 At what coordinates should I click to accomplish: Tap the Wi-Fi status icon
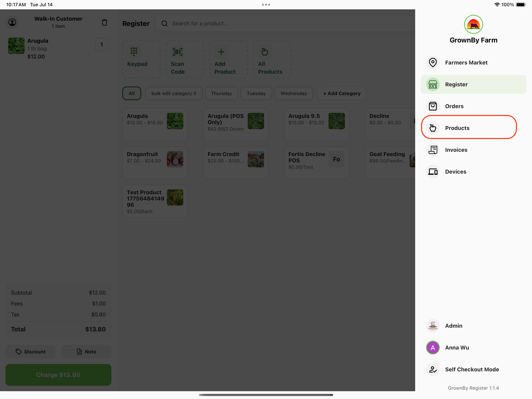click(497, 4)
